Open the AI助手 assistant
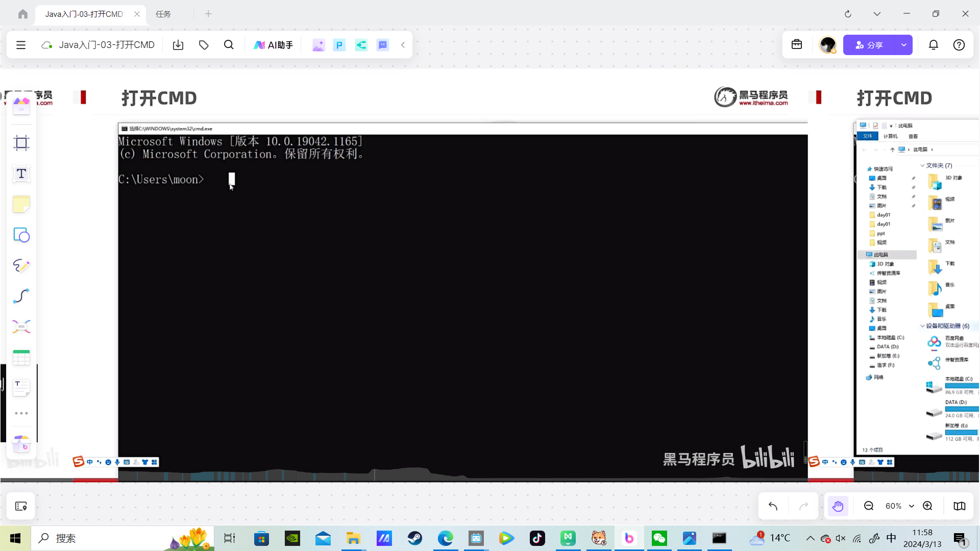Screen dimensions: 980x551 pyautogui.click(x=273, y=45)
